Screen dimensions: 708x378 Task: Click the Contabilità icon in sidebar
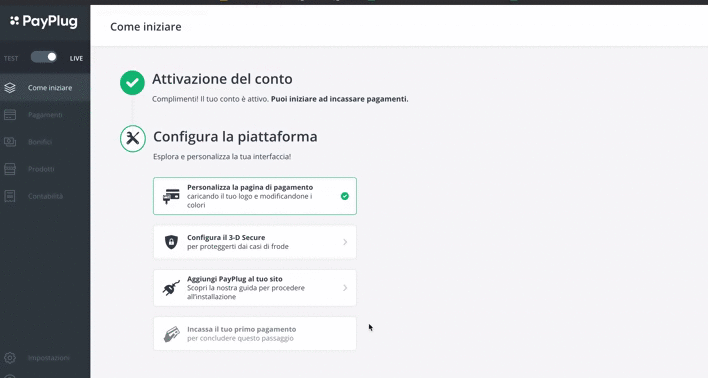tap(10, 196)
